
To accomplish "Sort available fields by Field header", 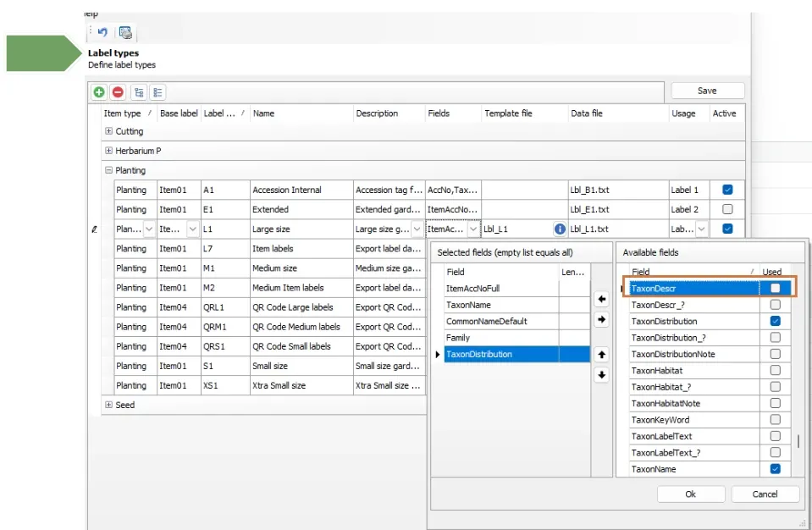I will 693,272.
